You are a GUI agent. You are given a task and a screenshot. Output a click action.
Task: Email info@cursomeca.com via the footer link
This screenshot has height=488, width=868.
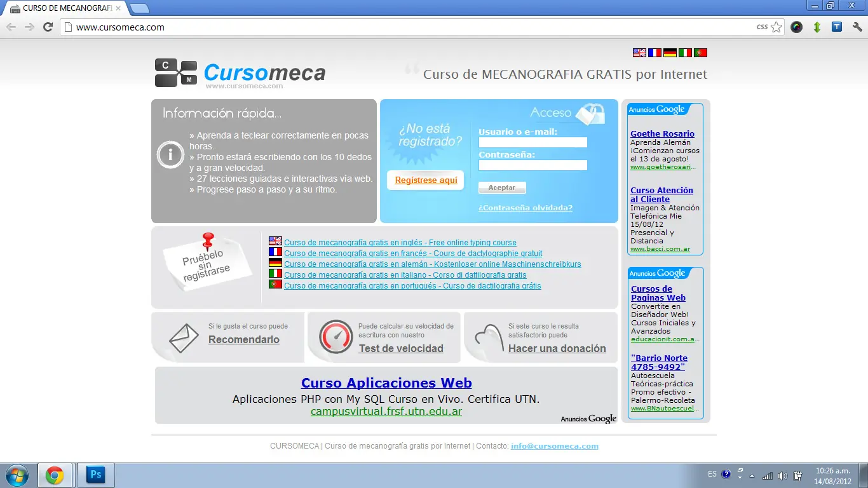[x=555, y=446]
